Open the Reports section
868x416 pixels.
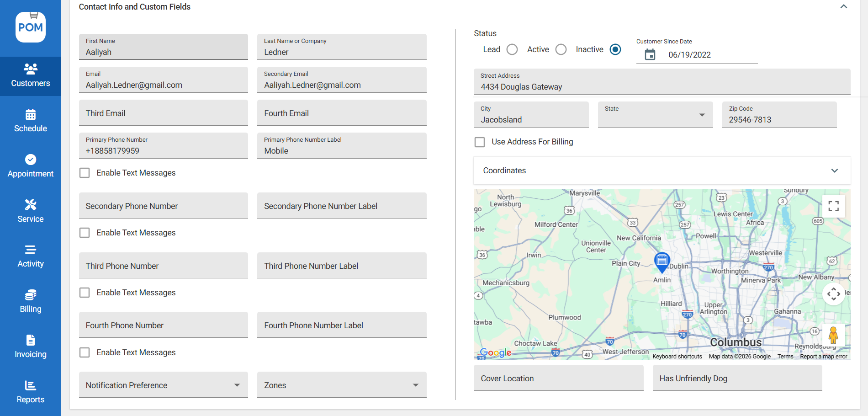coord(30,384)
